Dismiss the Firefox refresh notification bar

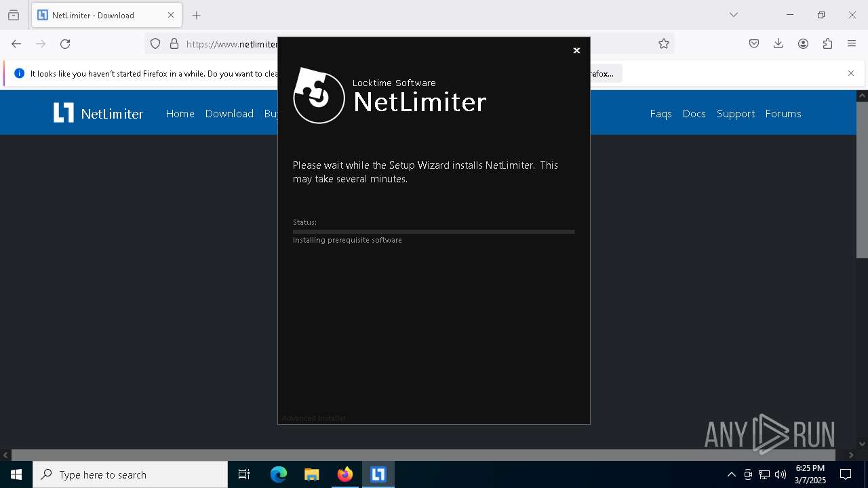851,73
